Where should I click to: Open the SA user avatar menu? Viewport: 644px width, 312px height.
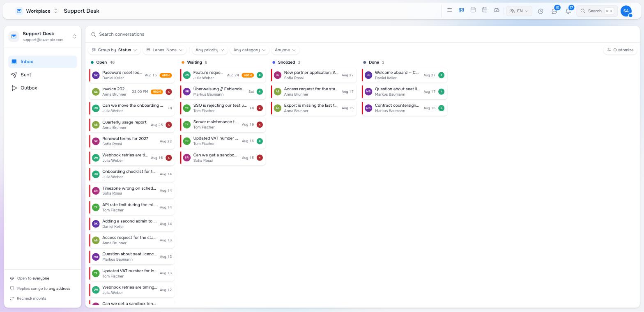pos(626,11)
